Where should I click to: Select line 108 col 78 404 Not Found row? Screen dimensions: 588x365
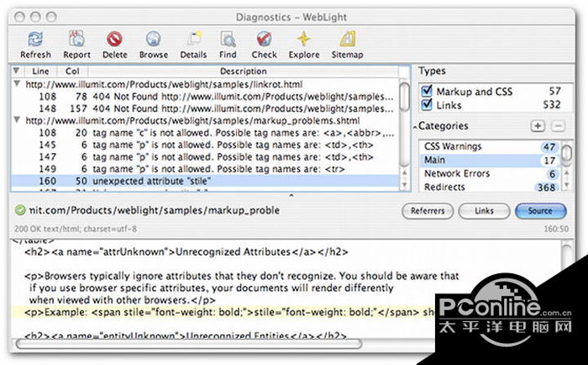[206, 97]
